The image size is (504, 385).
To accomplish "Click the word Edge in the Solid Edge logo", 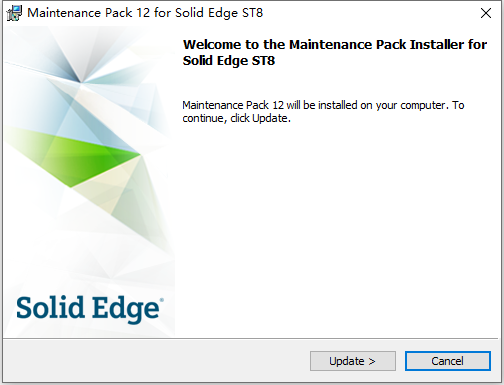I will click(126, 309).
